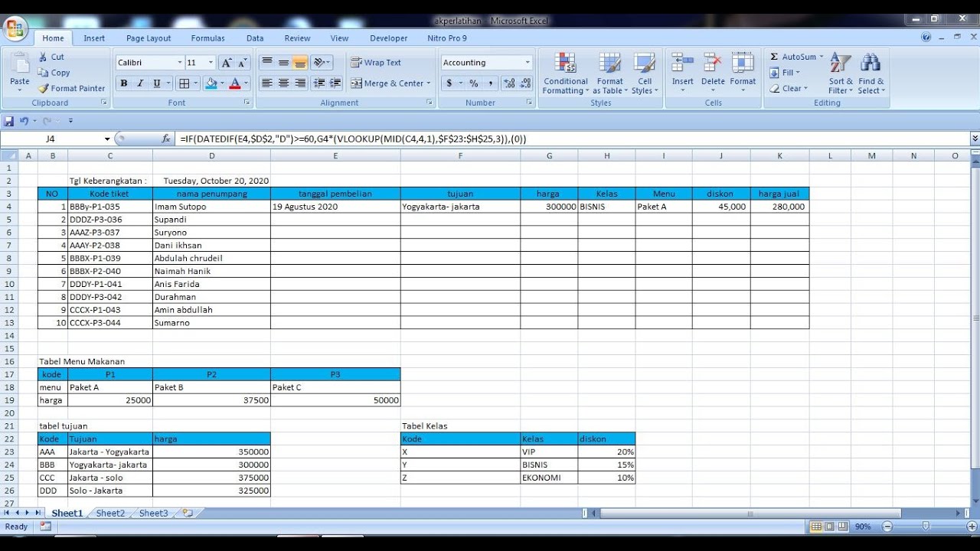This screenshot has height=551, width=980.
Task: Click the Delete cells button
Action: click(713, 74)
